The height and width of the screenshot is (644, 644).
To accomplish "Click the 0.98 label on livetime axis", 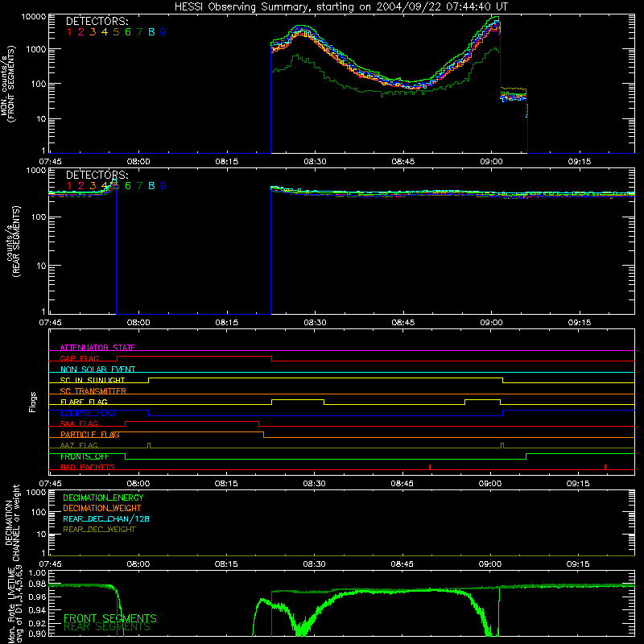I will tap(37, 584).
